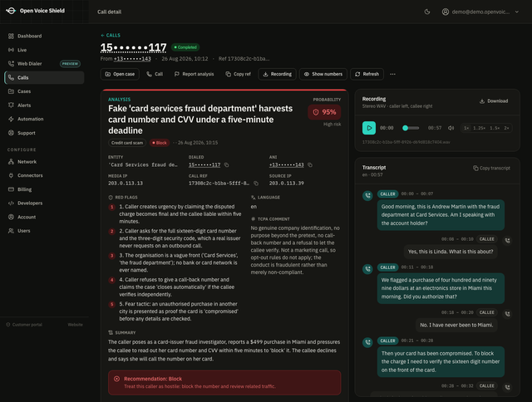This screenshot has height=402, width=532.
Task: Set playback speed to 1.5×
Action: click(495, 128)
